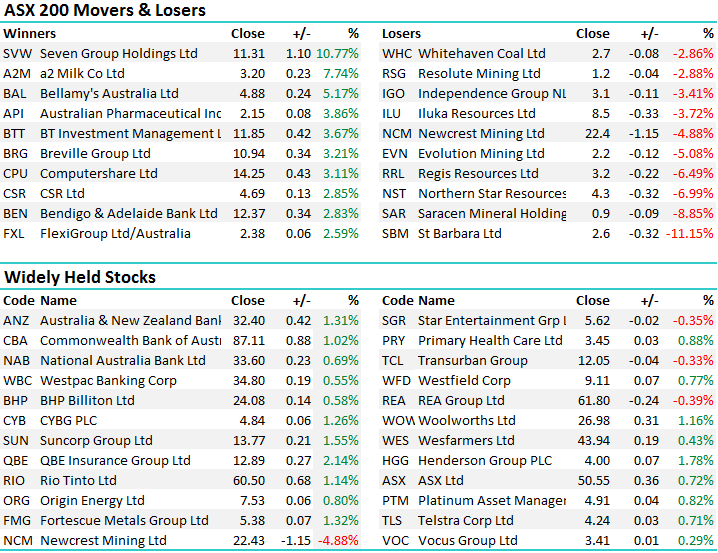Click the -11.15% loss value
Viewport: 718px width, 553px height.
690,233
